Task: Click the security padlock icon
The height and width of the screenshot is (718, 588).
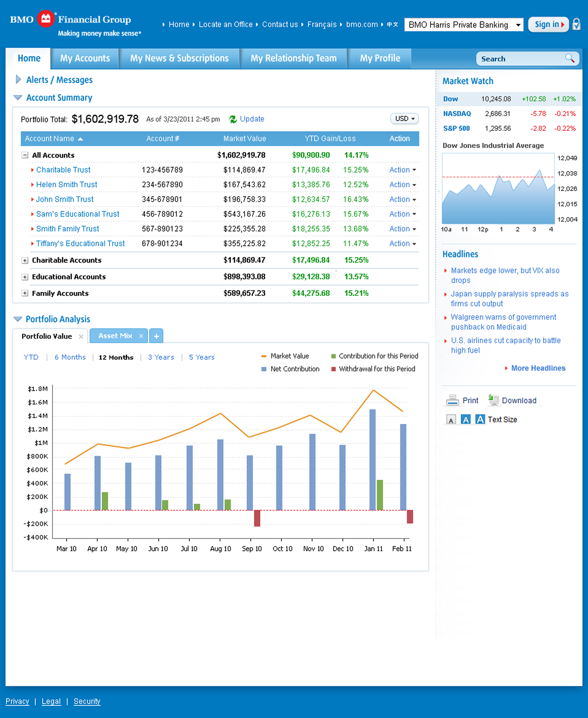Action: pos(577,24)
